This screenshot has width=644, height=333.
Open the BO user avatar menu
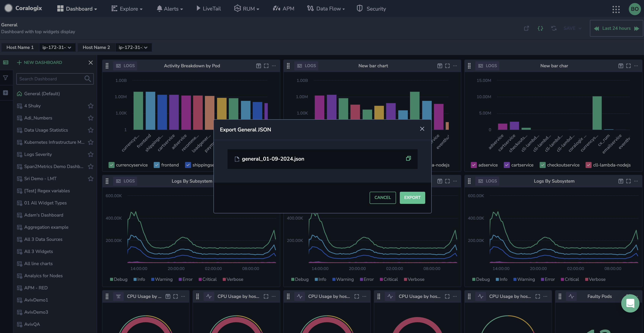(635, 9)
